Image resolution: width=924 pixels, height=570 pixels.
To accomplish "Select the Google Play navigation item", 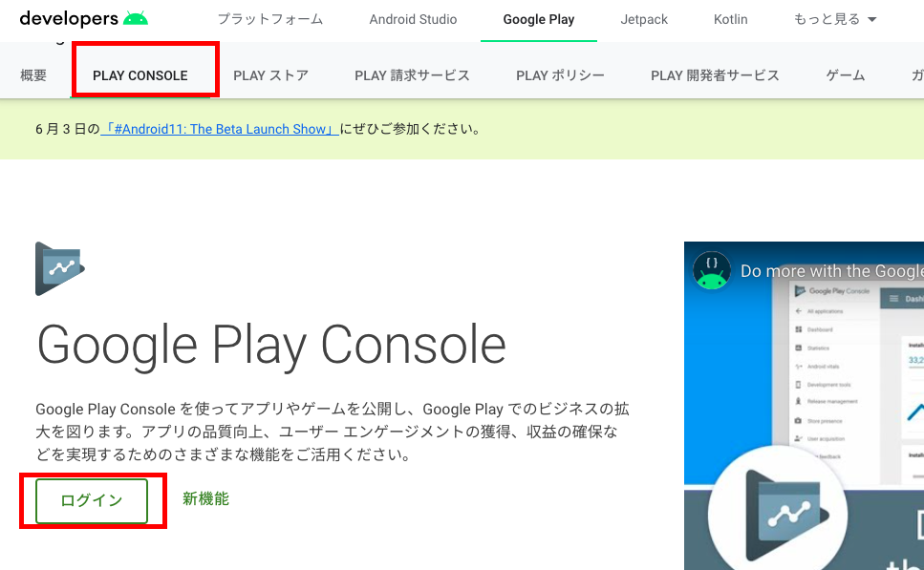I will point(539,19).
